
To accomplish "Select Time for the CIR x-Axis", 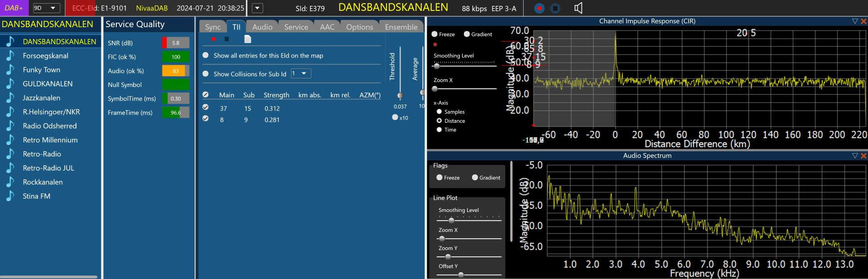I will coord(439,130).
